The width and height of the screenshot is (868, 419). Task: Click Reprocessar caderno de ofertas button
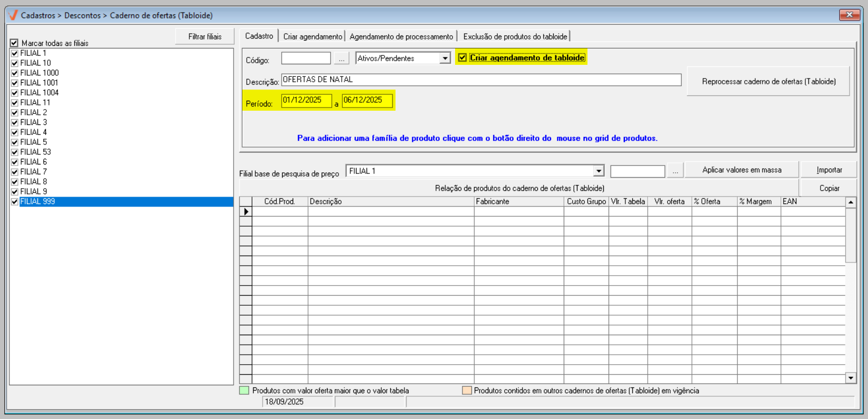[768, 81]
